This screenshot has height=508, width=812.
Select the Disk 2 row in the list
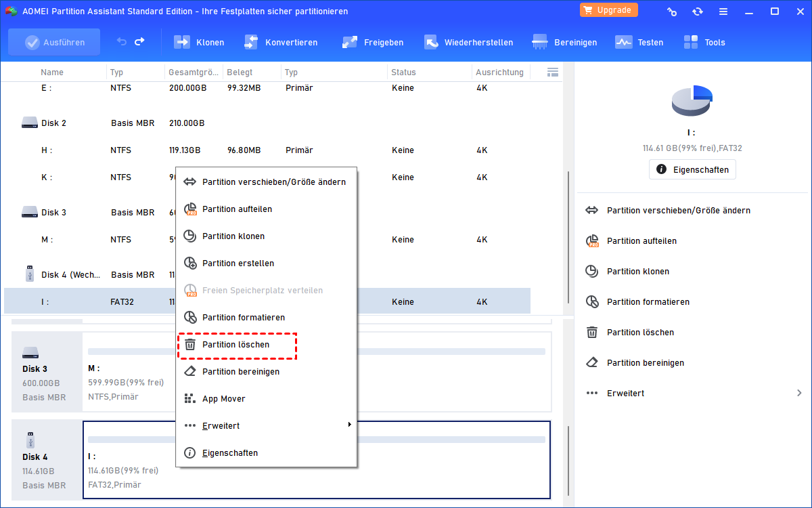click(x=267, y=123)
